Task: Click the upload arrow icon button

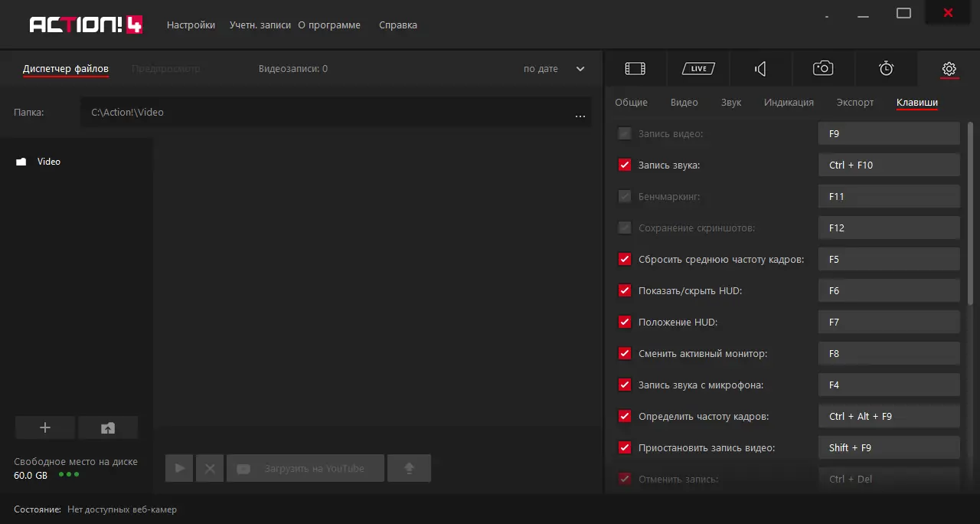Action: pyautogui.click(x=409, y=468)
